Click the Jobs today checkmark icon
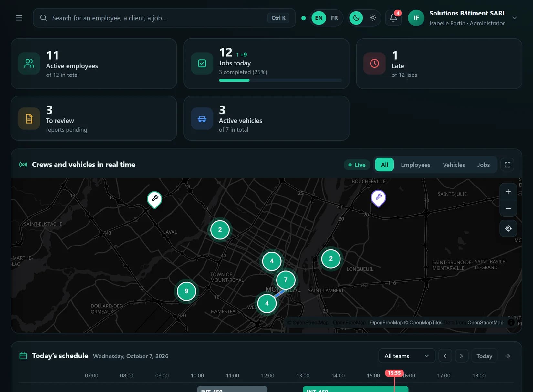Image resolution: width=533 pixels, height=392 pixels. pyautogui.click(x=202, y=64)
